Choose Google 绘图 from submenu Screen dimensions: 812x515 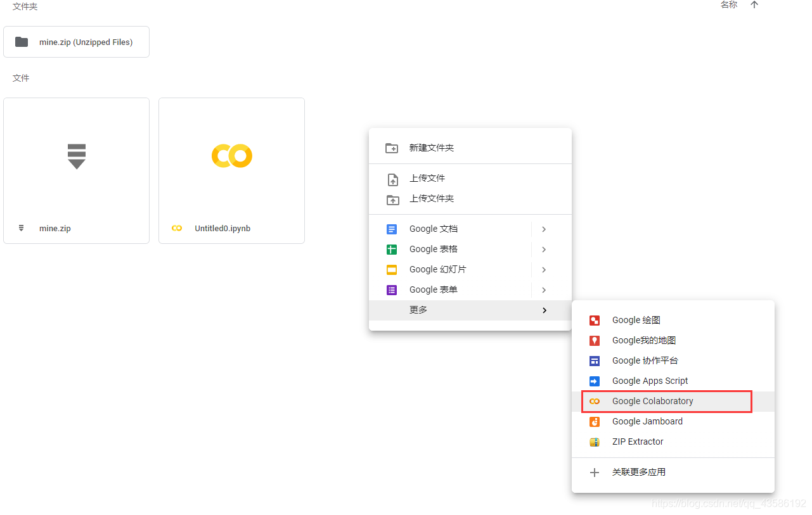[673, 321]
